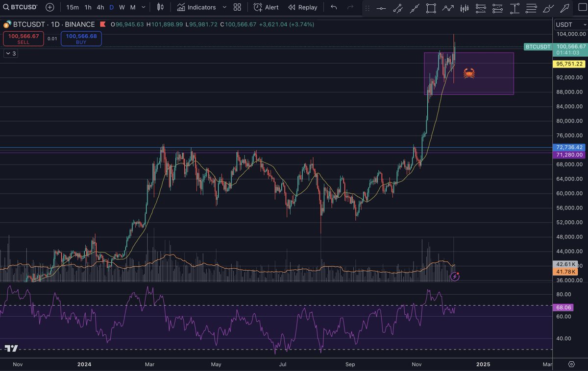Viewport: 588px width, 371px height.
Task: Select the Fib retracement tool
Action: pos(481,8)
